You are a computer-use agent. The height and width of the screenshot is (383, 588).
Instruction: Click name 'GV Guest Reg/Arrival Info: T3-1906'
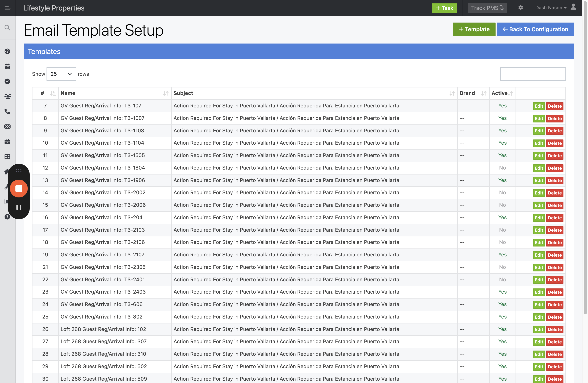(103, 180)
